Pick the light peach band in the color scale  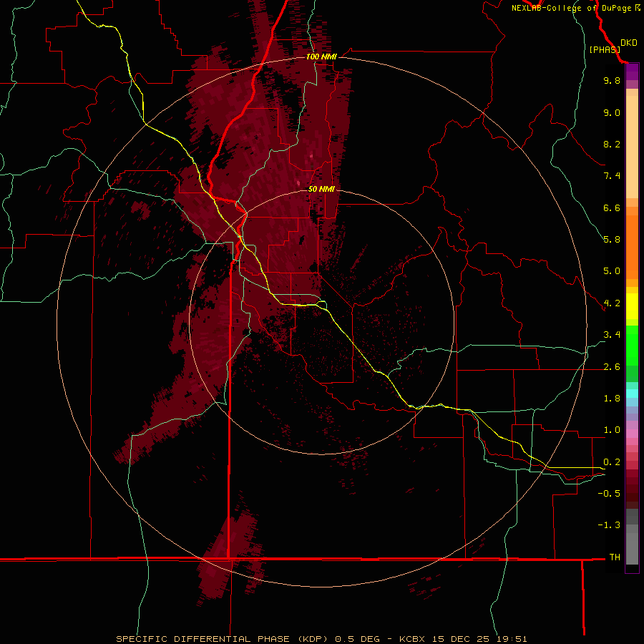(632, 147)
